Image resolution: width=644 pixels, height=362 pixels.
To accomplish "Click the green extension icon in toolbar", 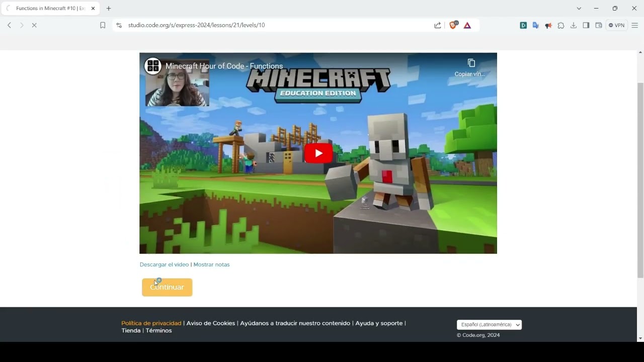I will coord(523,25).
